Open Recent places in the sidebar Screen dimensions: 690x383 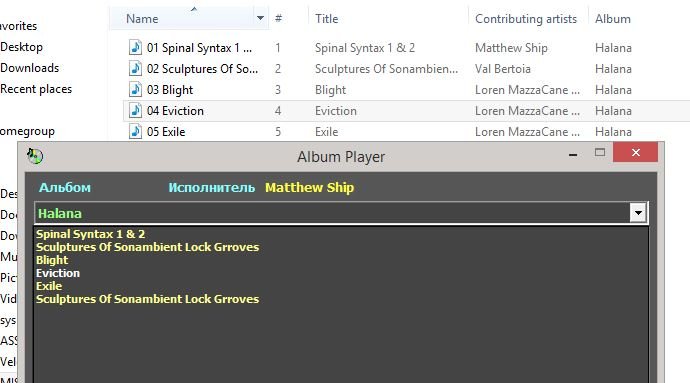(x=36, y=89)
